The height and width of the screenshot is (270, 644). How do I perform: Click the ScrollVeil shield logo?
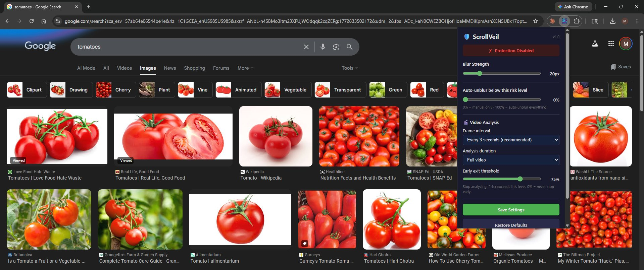[x=466, y=37]
